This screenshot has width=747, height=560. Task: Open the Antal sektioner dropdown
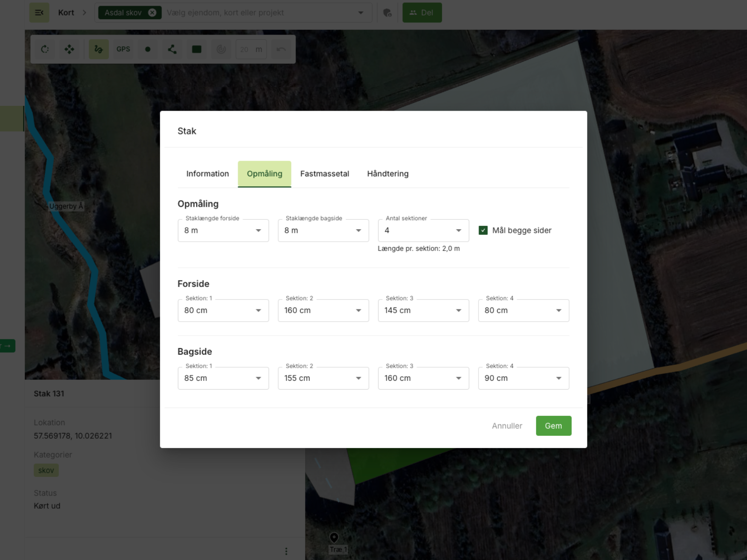coord(423,231)
